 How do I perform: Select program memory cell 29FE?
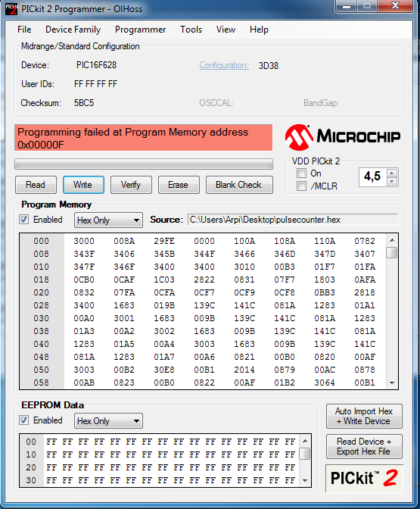(x=163, y=241)
